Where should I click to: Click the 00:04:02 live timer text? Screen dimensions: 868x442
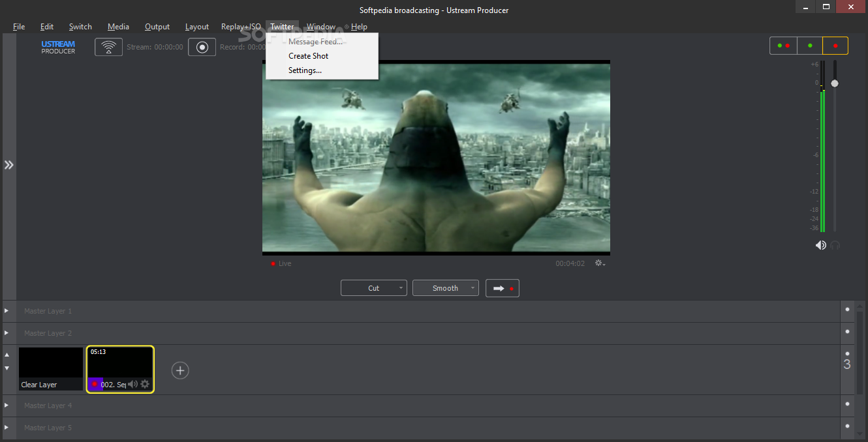(x=570, y=263)
